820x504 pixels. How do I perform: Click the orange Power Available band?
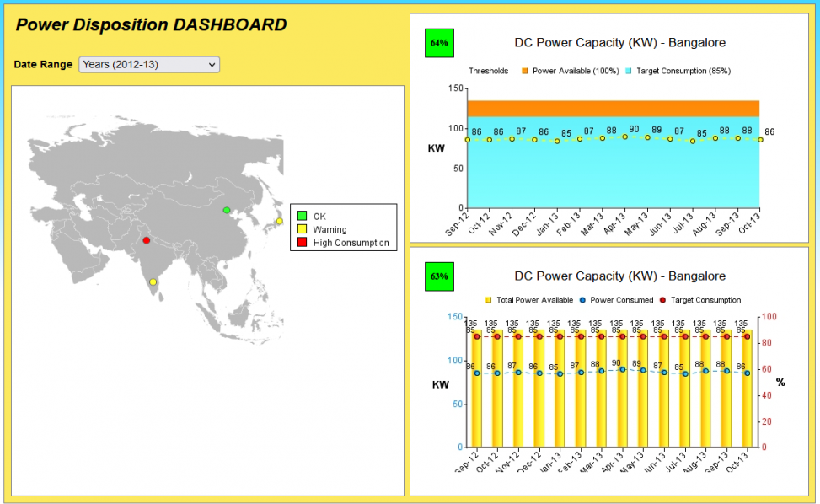tap(613, 109)
